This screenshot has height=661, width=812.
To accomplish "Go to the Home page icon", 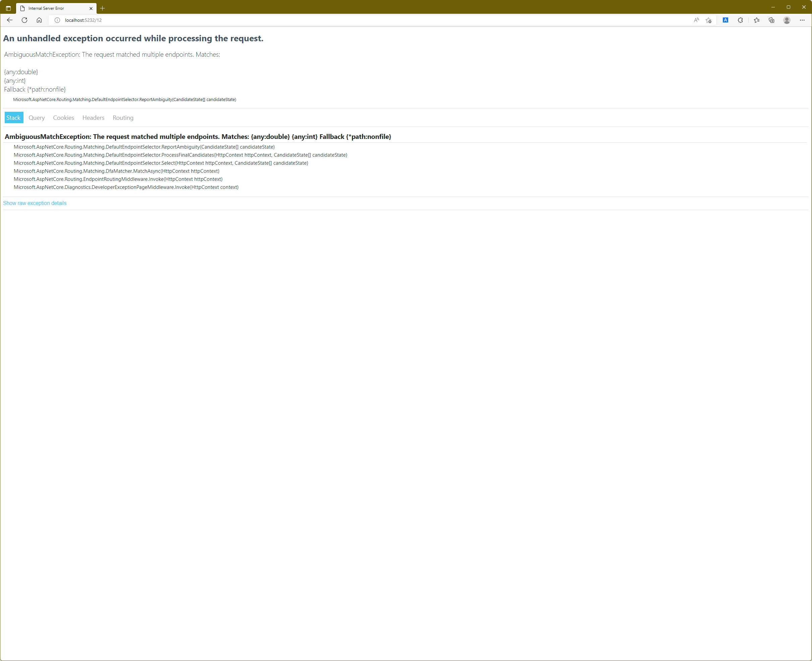I will 39,20.
